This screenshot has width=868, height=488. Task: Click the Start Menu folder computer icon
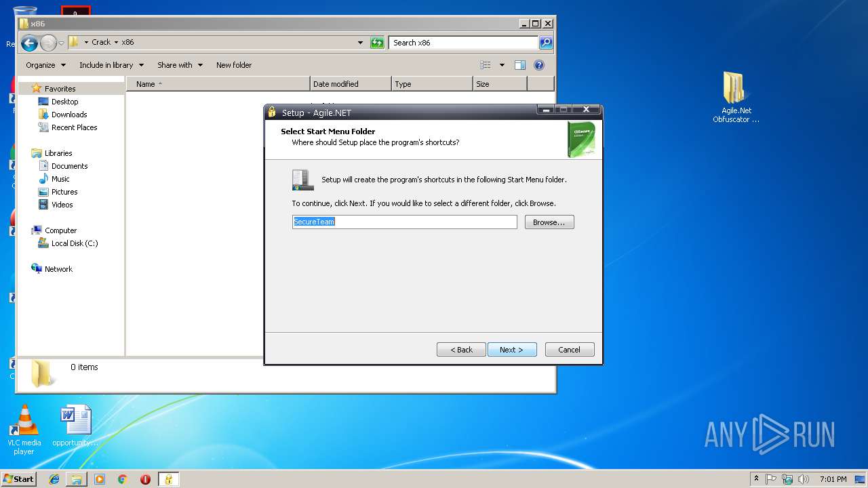302,180
